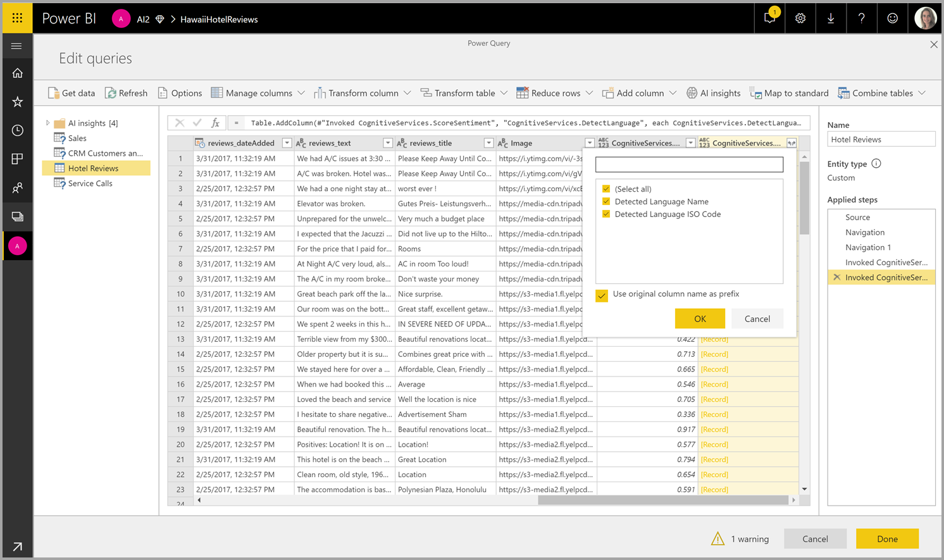944x560 pixels.
Task: Open Apps icon in sidebar
Action: point(17,159)
